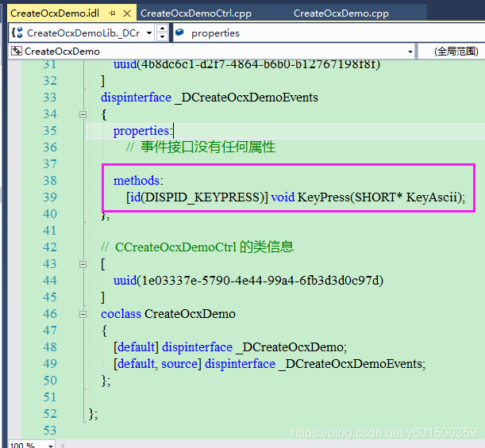Click the CreateOcxDemo project scope icon
This screenshot has height=448, width=485.
(x=17, y=52)
